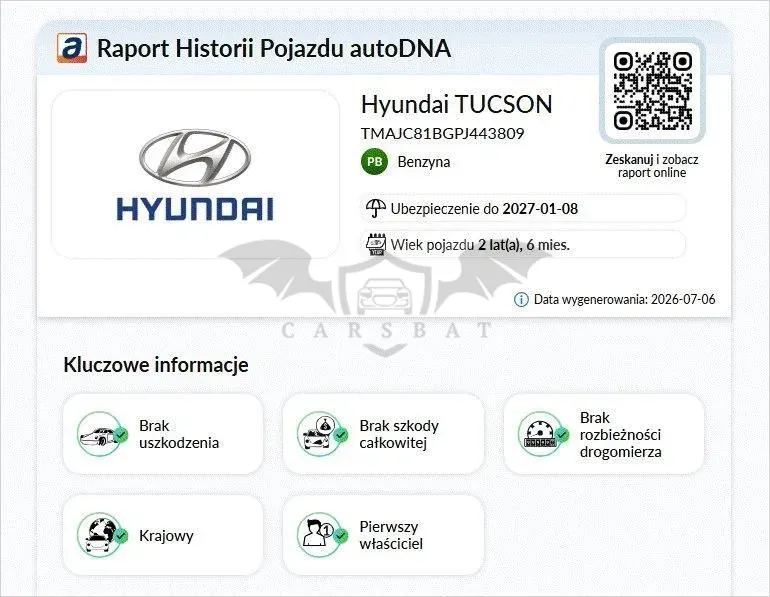Screen dimensions: 770x597
Task: Click the 'Hyundai TUCSON' title
Action: click(x=457, y=105)
